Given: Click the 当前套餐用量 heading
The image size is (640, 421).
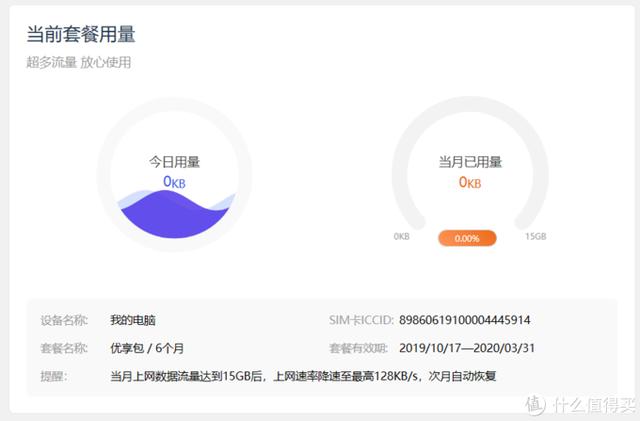Looking at the screenshot, I should (x=81, y=34).
